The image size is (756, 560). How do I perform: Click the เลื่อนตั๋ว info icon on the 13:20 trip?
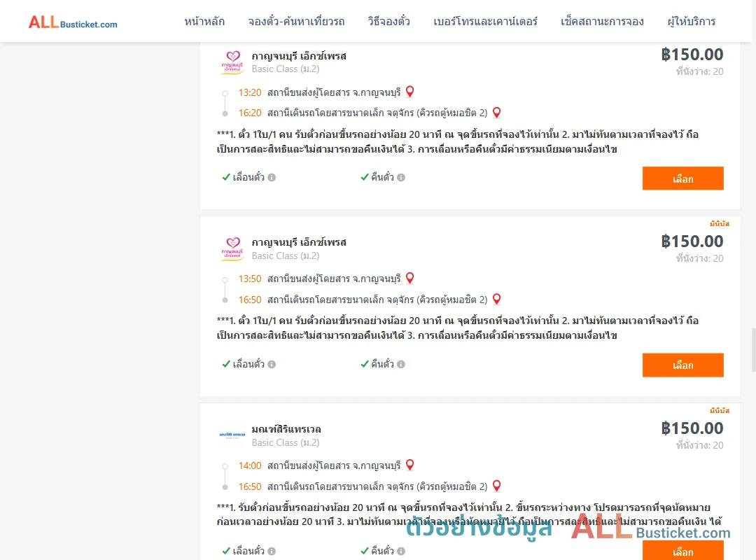[x=272, y=178]
